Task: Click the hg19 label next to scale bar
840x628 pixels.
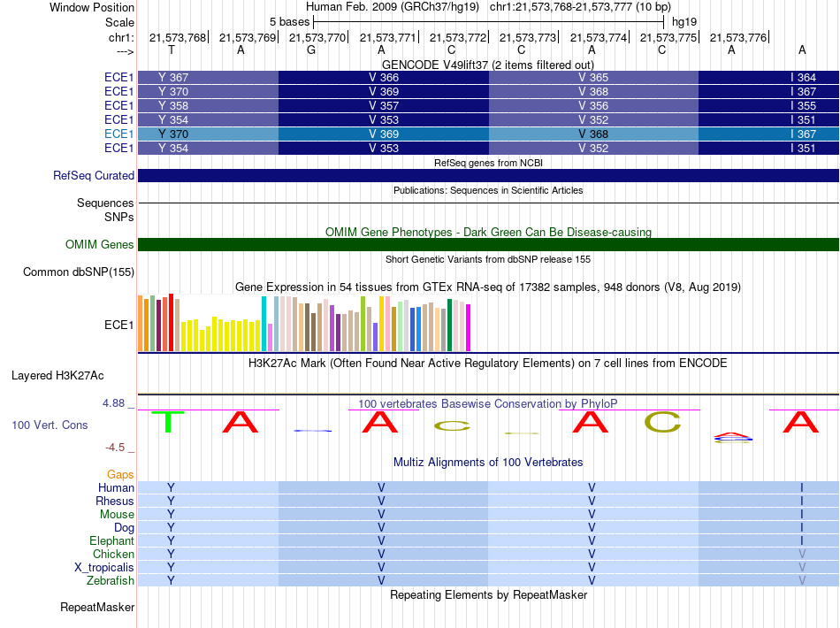Action: click(684, 22)
